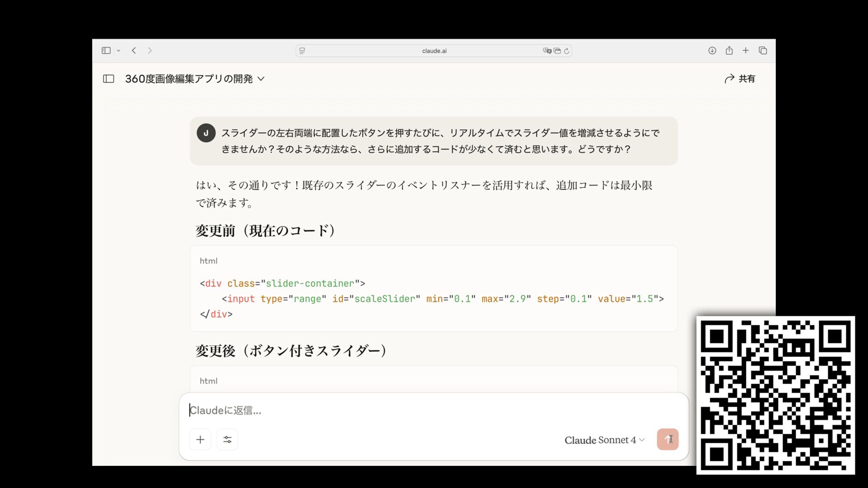Click the QR code overlay
The image size is (868, 488).
(x=775, y=395)
